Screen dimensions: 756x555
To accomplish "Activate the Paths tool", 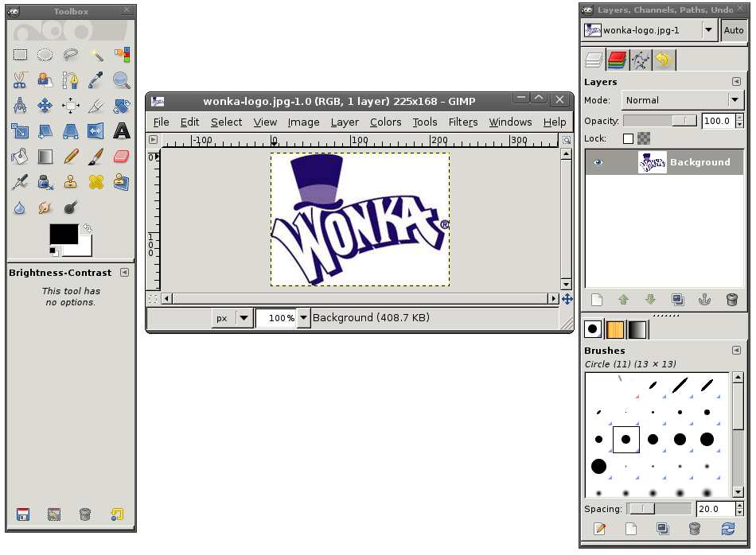I will pos(70,80).
